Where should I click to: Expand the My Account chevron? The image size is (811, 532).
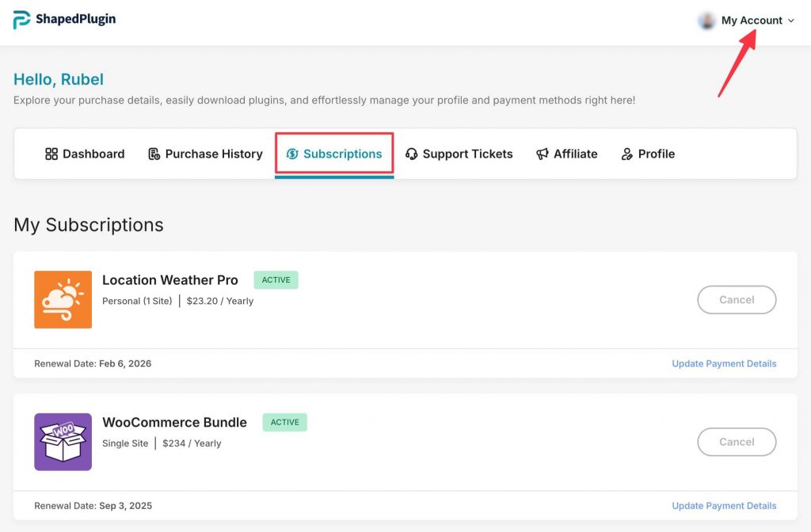[791, 21]
